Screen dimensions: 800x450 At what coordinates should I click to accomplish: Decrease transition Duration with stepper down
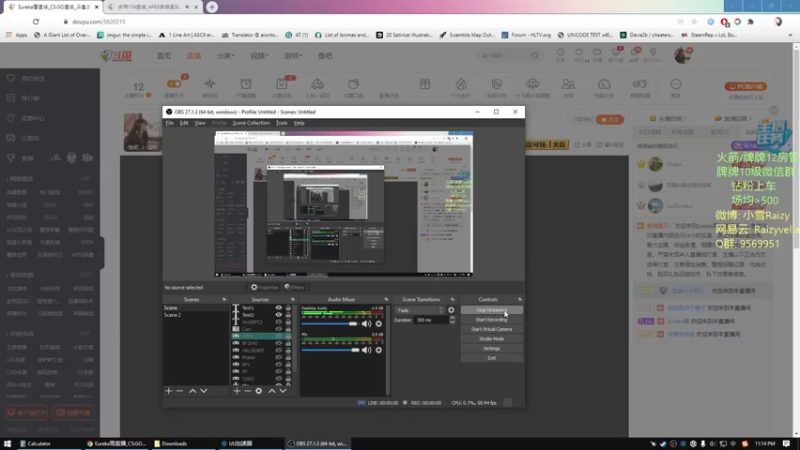coord(452,322)
